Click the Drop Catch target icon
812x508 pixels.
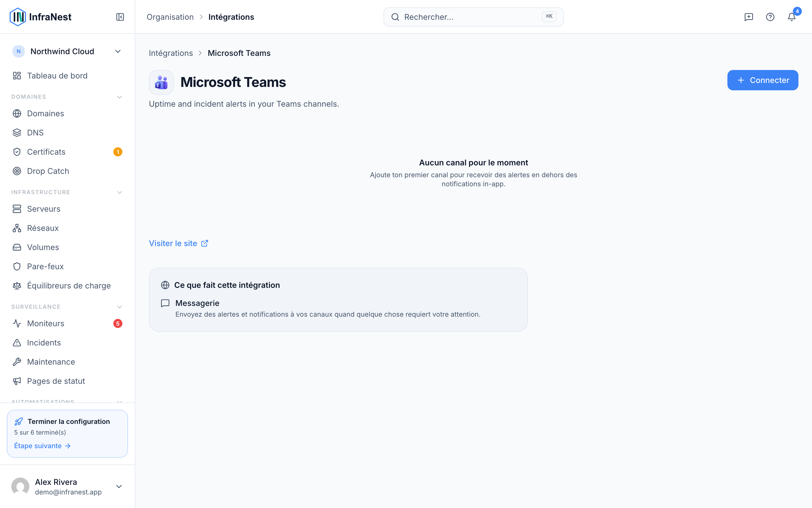[x=17, y=171]
